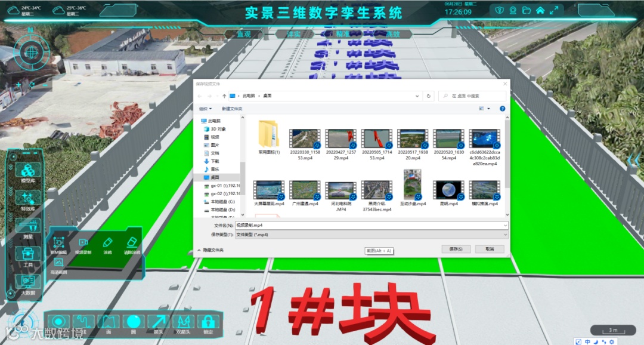Viewport: 644px width, 345px height.
Task: Select 下载 downloads in navigation tree
Action: (x=212, y=161)
